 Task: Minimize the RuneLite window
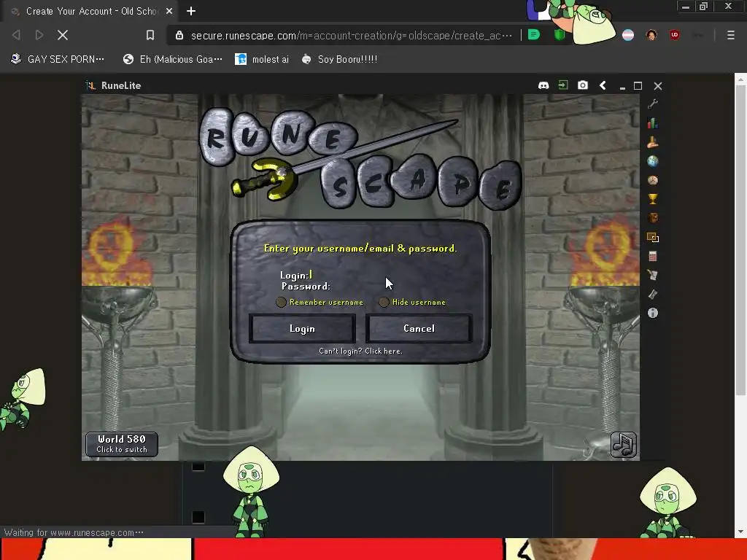click(x=622, y=86)
